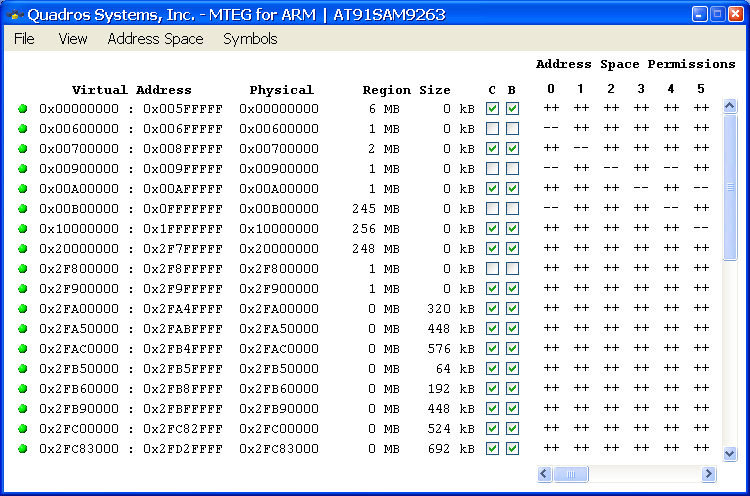
Task: Click the Virtual Address column header
Action: [x=132, y=90]
